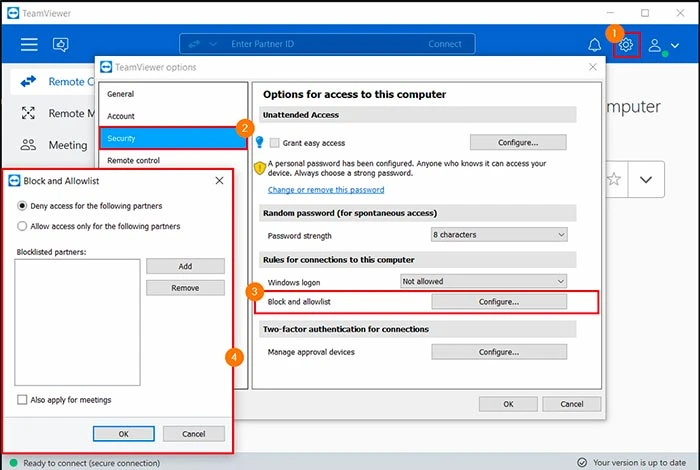
Task: Open notifications bell icon
Action: click(x=594, y=45)
